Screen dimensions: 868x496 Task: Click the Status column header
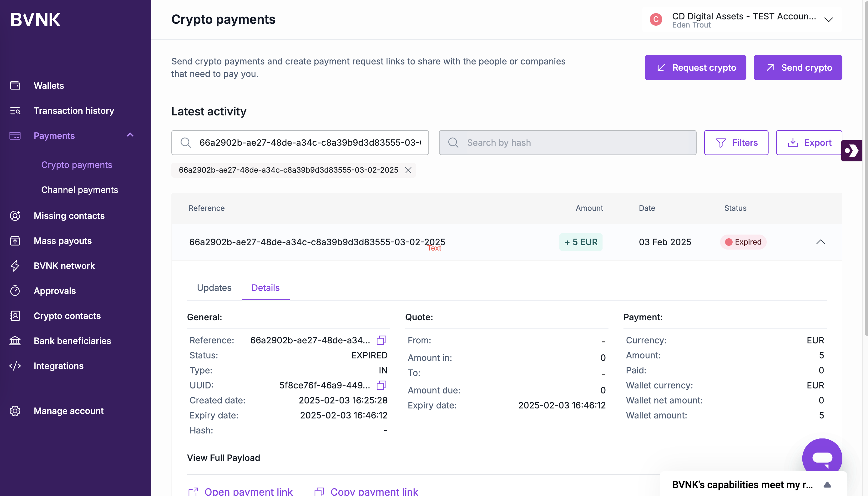[735, 208]
